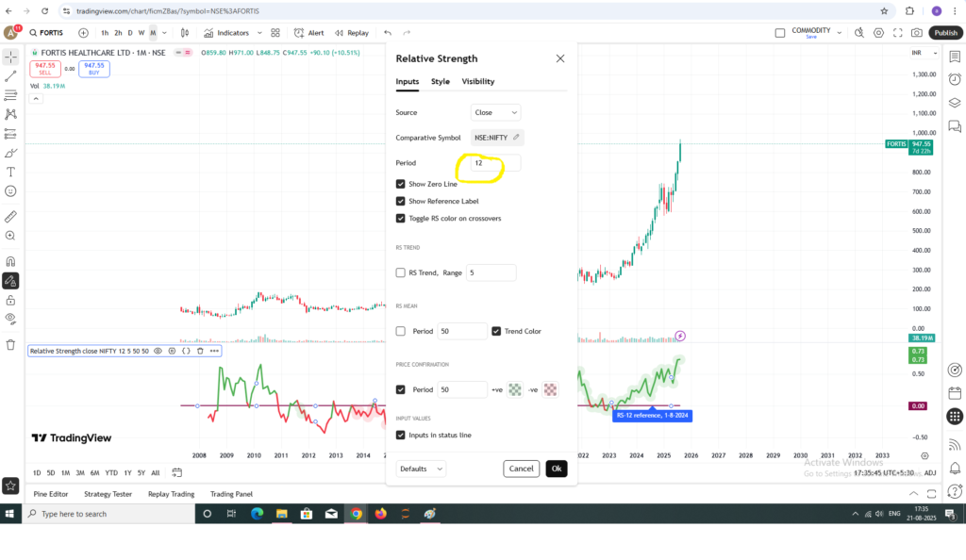Open the Trading Panel tab
The height and width of the screenshot is (560, 966).
(x=231, y=494)
